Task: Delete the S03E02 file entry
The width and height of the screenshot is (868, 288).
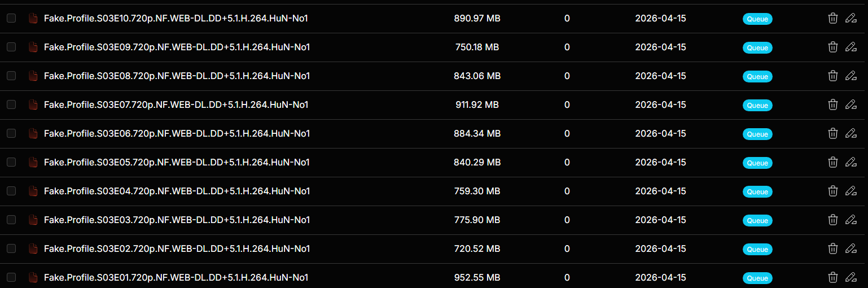Action: [832, 248]
